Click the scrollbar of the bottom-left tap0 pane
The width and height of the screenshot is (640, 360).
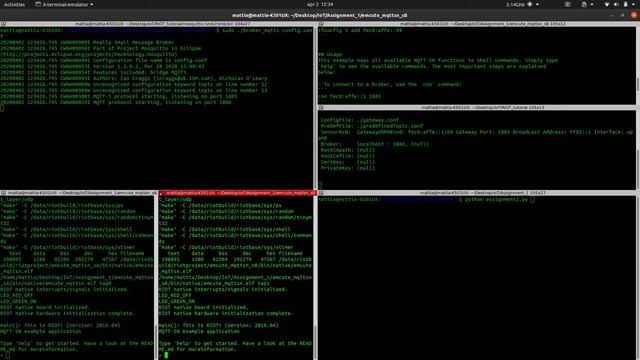pyautogui.click(x=156, y=278)
